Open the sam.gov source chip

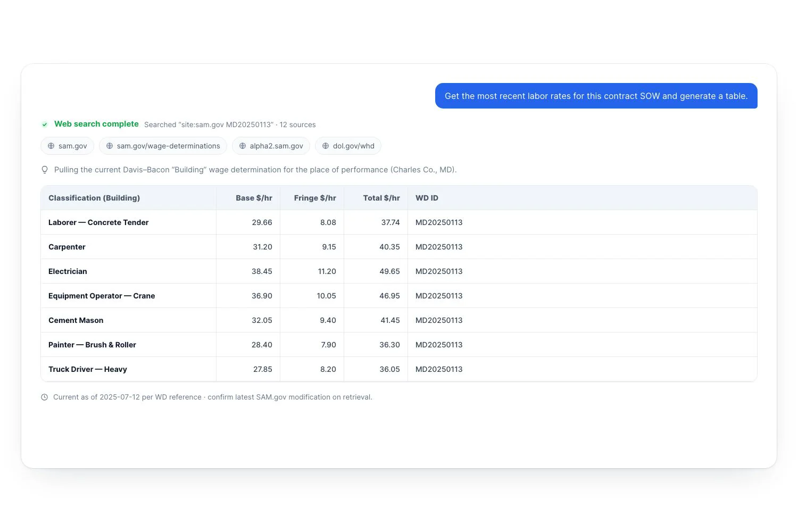click(x=68, y=146)
